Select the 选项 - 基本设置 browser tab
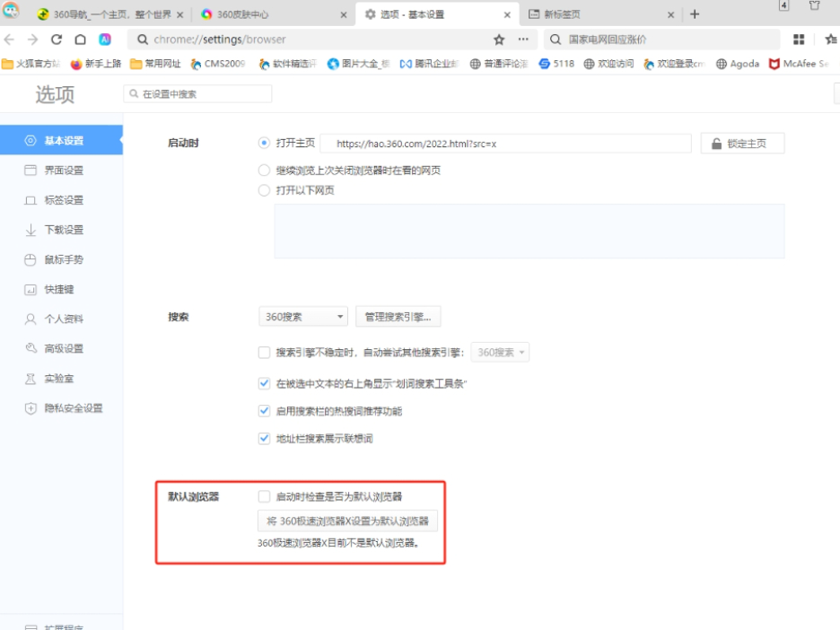This screenshot has width=840, height=630. [437, 14]
